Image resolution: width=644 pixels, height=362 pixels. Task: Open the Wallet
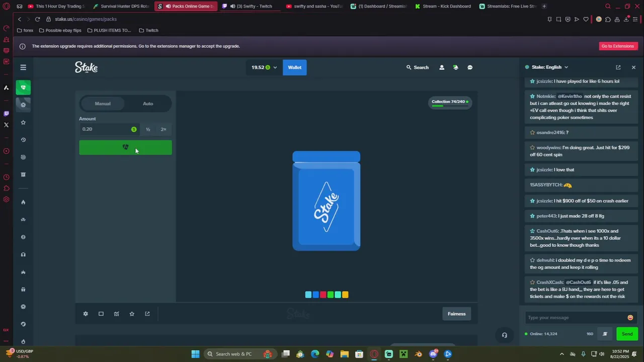[x=294, y=67]
